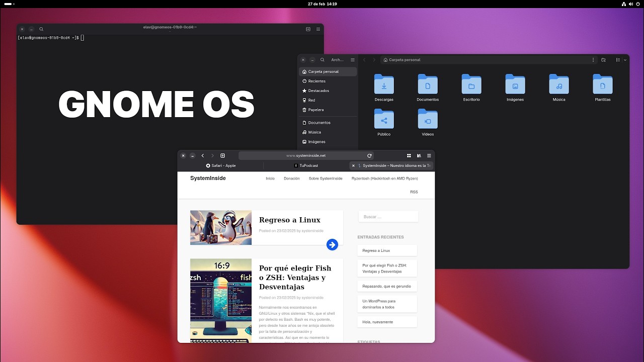Open the Ryzentosh menu link

(385, 178)
